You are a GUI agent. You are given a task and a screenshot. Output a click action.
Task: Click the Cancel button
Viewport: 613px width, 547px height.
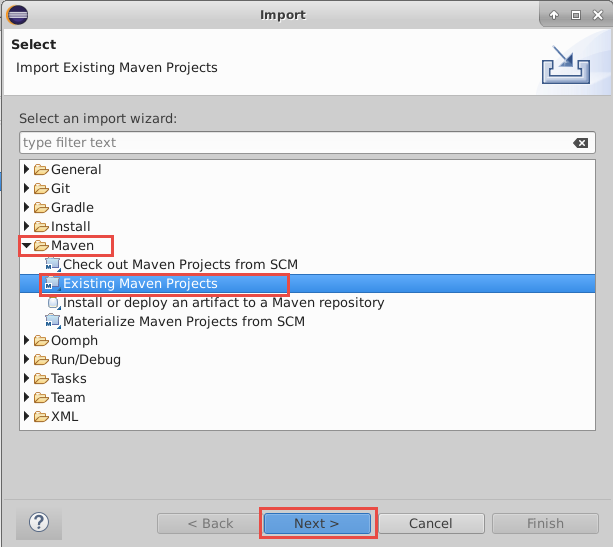(x=431, y=523)
